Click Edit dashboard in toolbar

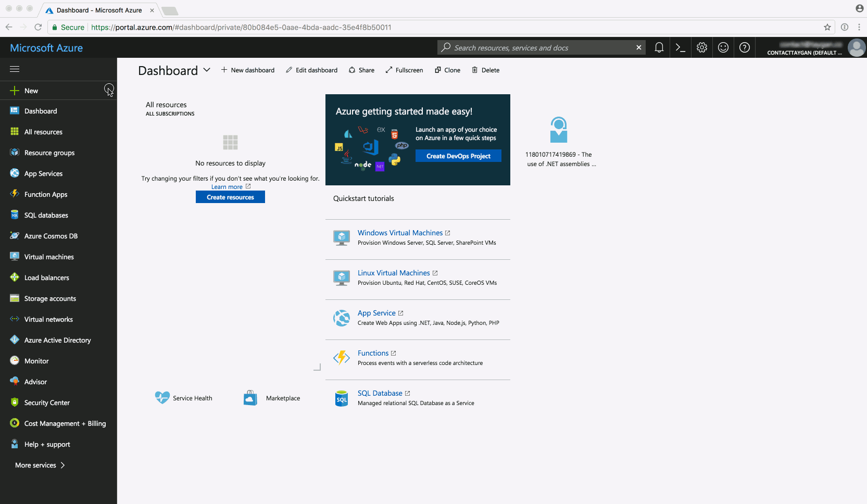[x=311, y=70]
